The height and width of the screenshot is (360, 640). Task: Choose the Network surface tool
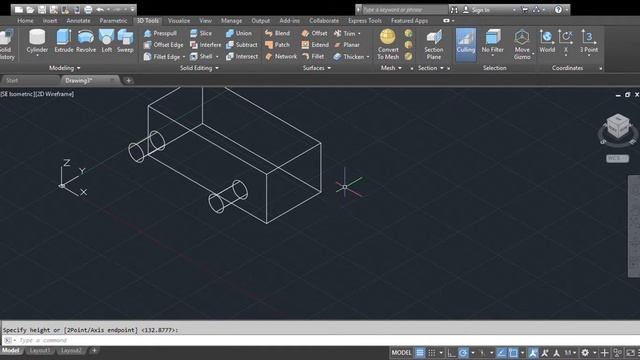281,57
